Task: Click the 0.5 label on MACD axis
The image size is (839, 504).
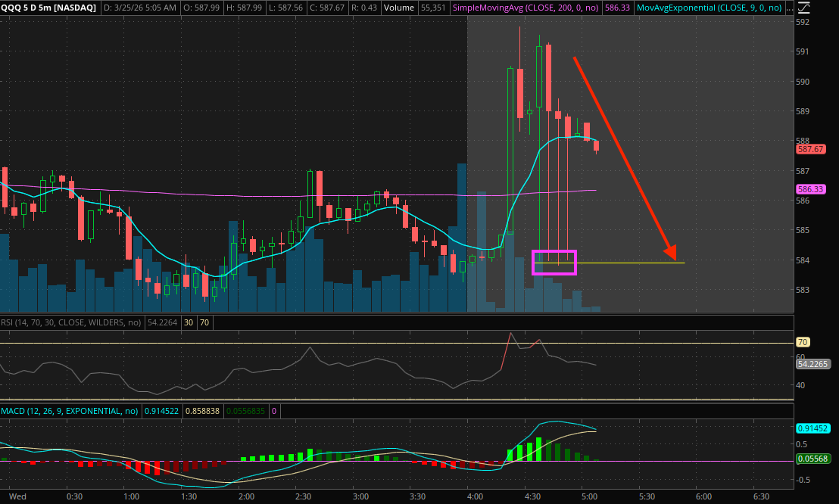Action: click(x=802, y=445)
